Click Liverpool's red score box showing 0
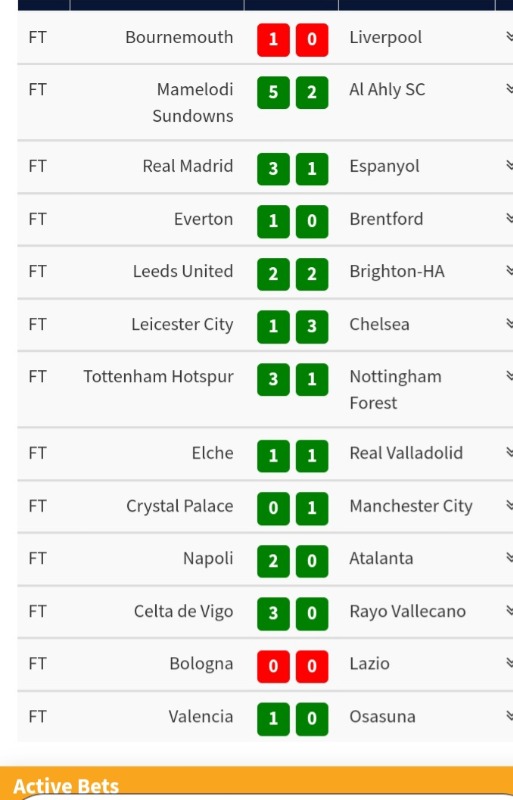The image size is (513, 800). point(312,39)
